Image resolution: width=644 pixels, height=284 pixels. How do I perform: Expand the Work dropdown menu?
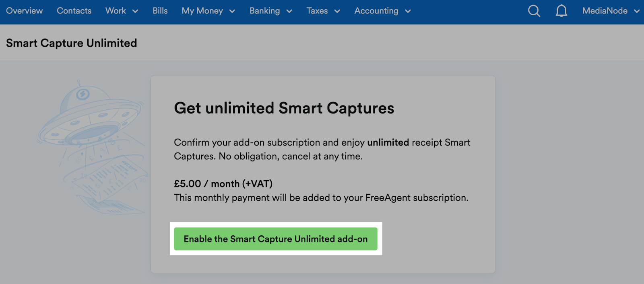click(122, 11)
